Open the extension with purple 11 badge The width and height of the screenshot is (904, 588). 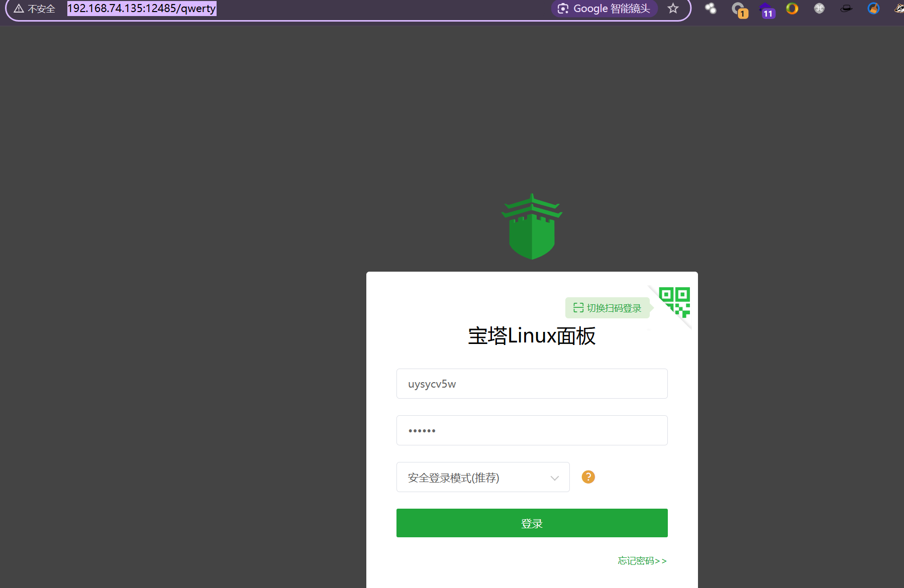[x=766, y=10]
